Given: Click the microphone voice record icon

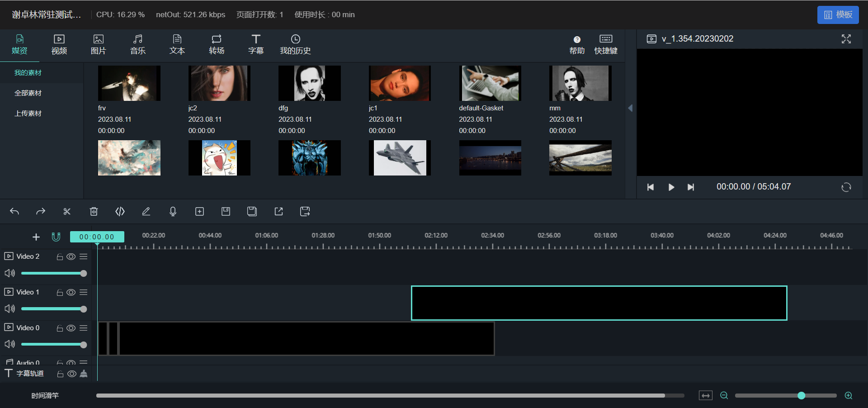Looking at the screenshot, I should tap(173, 211).
